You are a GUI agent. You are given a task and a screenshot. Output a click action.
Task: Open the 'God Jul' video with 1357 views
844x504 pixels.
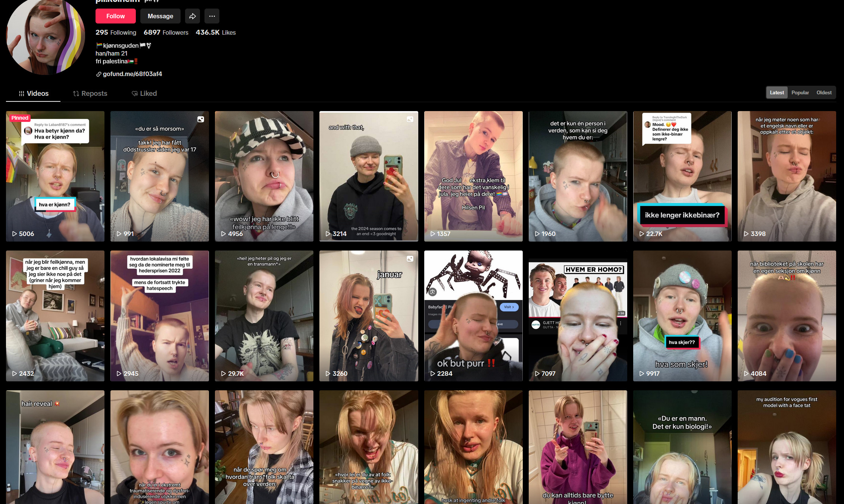coord(473,176)
